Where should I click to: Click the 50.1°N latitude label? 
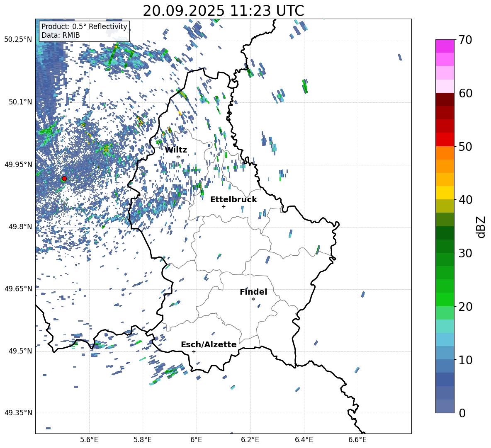coord(20,102)
